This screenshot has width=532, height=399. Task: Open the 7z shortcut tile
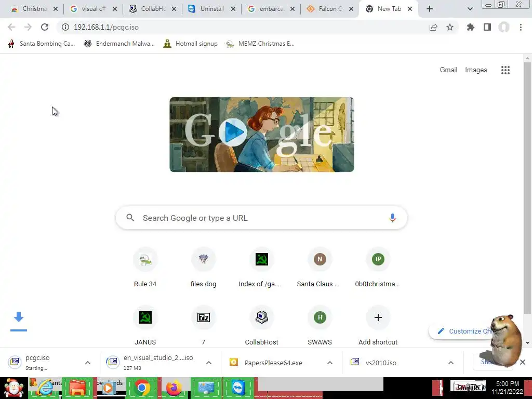tap(203, 326)
